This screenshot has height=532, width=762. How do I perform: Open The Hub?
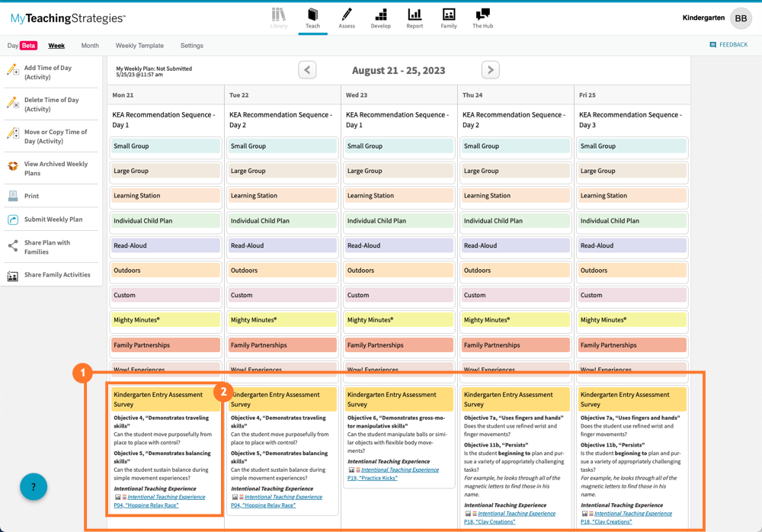(482, 18)
